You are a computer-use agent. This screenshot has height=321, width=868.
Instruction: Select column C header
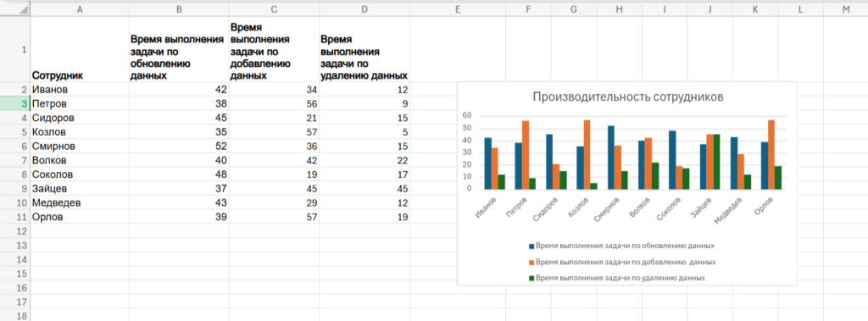(274, 9)
